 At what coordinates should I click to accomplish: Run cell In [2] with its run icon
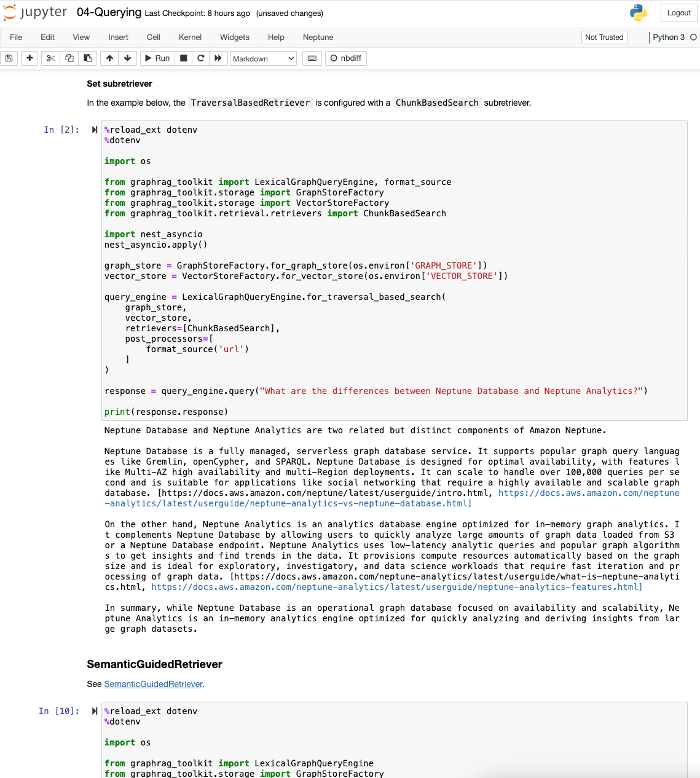click(x=95, y=130)
